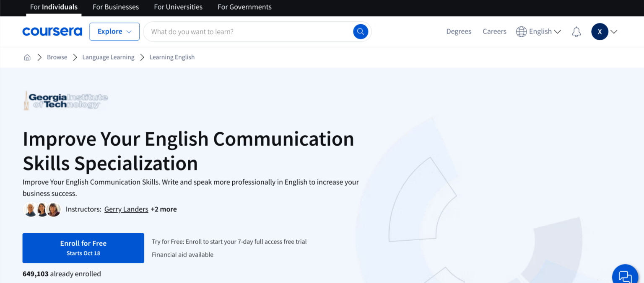The height and width of the screenshot is (283, 644).
Task: Open the Degrees page
Action: [459, 31]
